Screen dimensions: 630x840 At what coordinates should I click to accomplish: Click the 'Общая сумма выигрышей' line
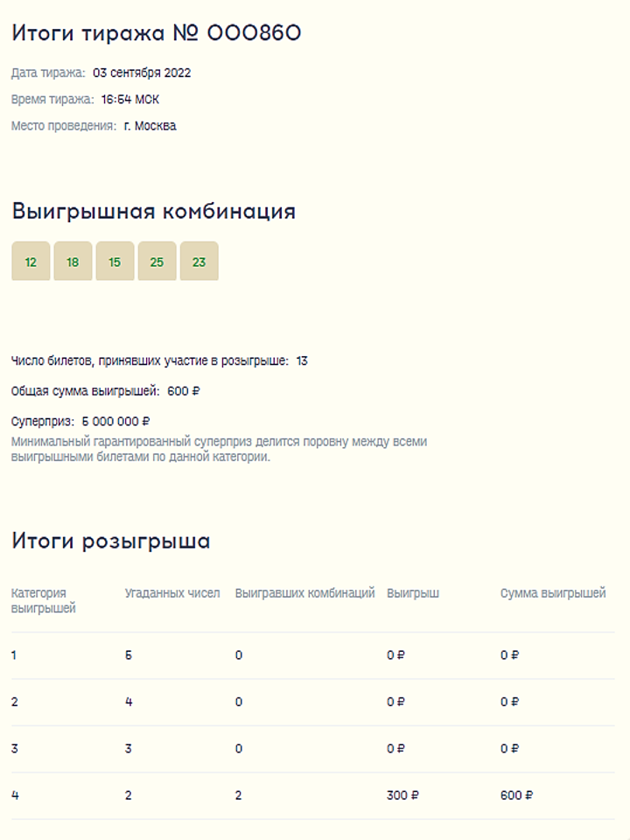[x=105, y=391]
